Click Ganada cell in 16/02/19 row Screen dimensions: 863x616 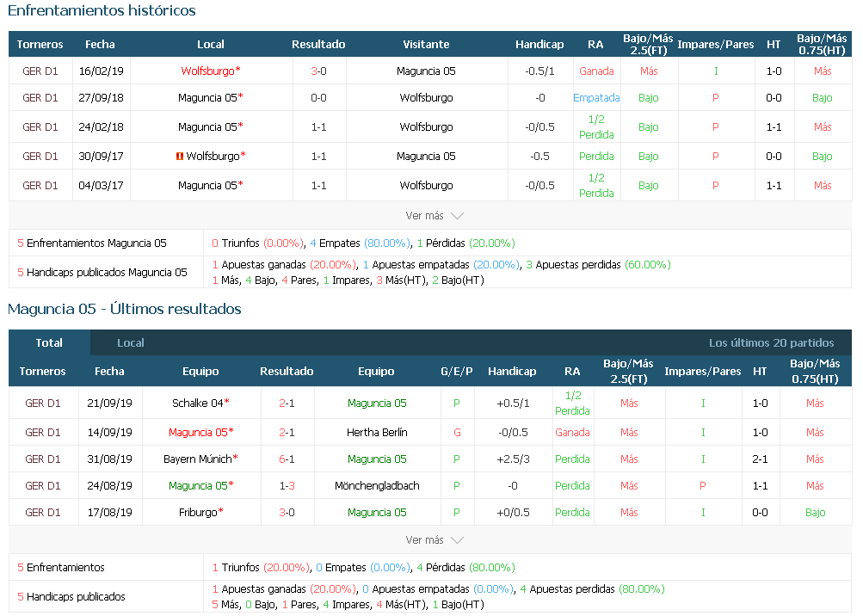click(x=596, y=71)
